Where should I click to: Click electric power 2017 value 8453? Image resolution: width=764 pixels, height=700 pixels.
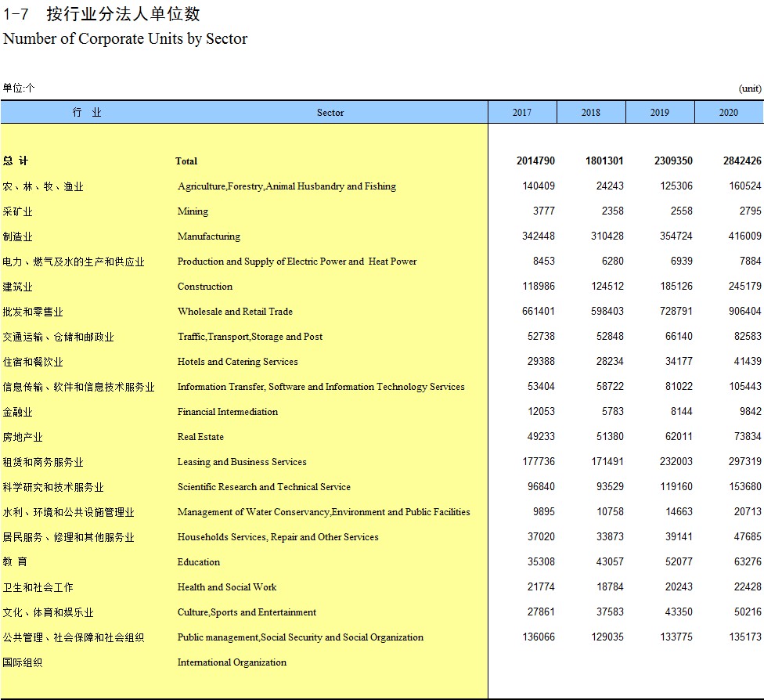pyautogui.click(x=544, y=262)
